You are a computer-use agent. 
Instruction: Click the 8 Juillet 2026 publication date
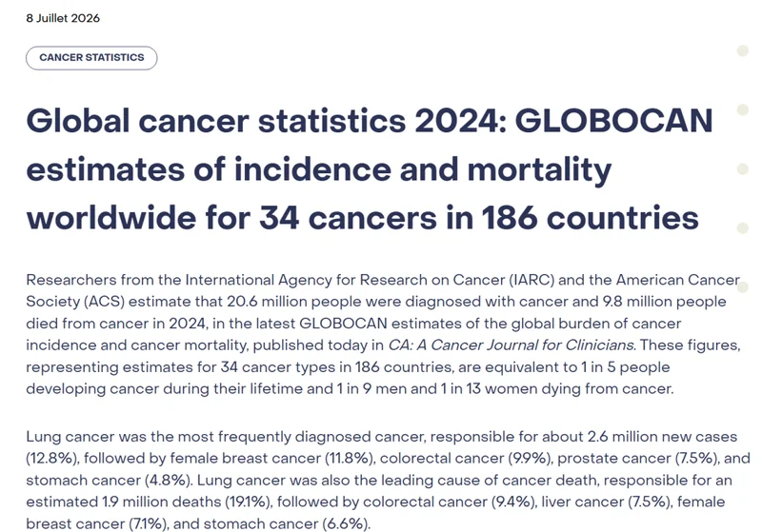(x=63, y=18)
